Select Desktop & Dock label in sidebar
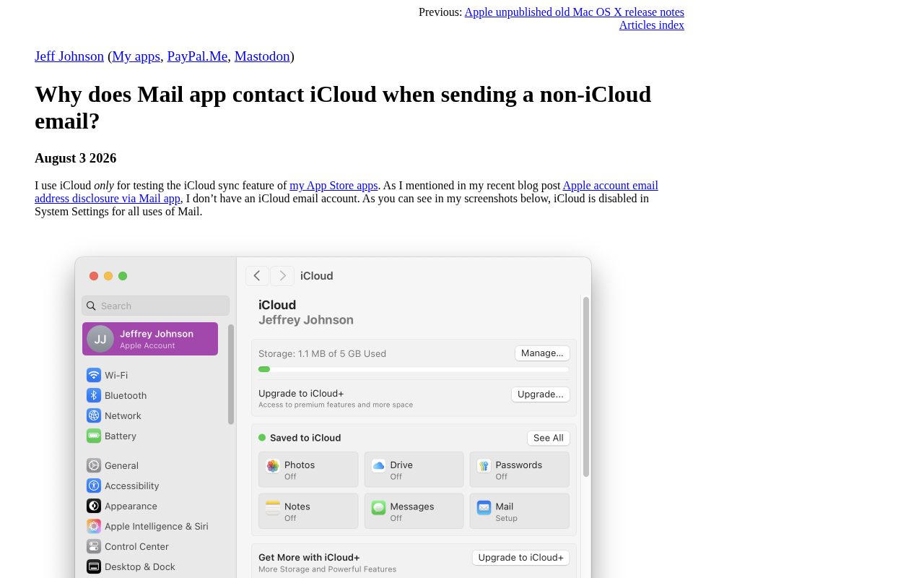 tap(140, 566)
